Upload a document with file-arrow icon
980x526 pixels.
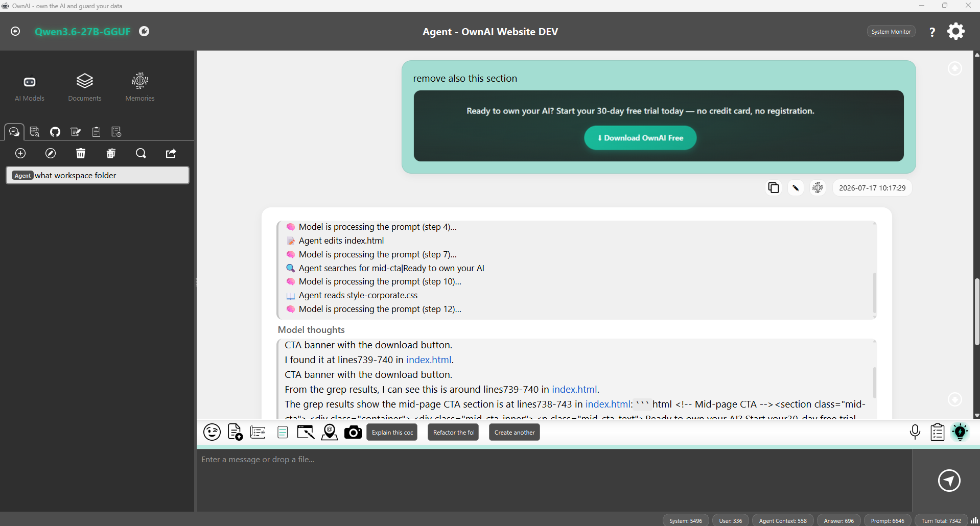(x=235, y=433)
